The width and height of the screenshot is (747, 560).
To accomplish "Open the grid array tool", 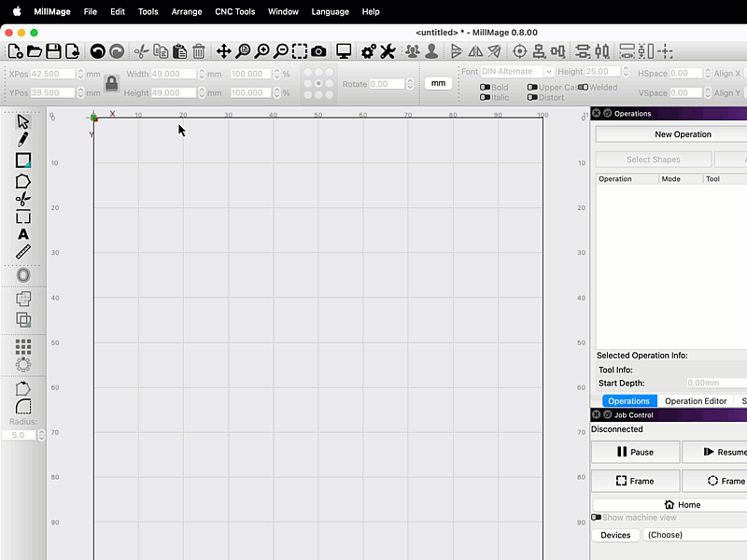I will (x=23, y=346).
